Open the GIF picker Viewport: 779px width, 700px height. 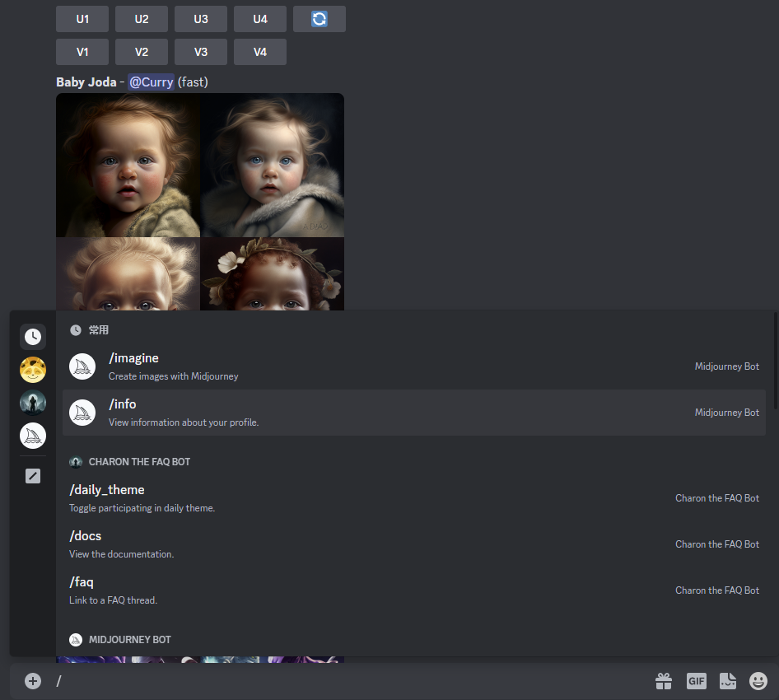coord(696,681)
